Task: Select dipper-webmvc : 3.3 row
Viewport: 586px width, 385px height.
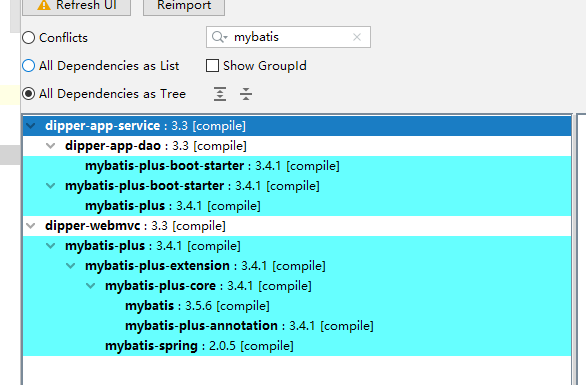Action: click(297, 226)
